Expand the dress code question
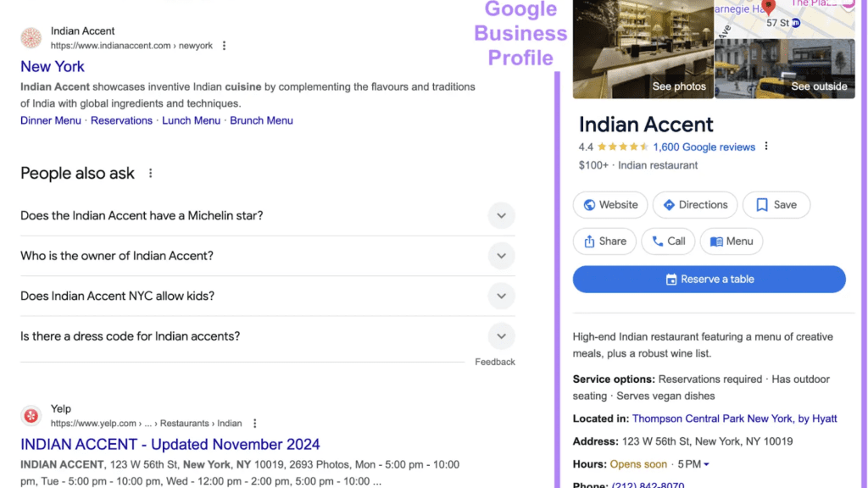Image resolution: width=868 pixels, height=488 pixels. [501, 336]
